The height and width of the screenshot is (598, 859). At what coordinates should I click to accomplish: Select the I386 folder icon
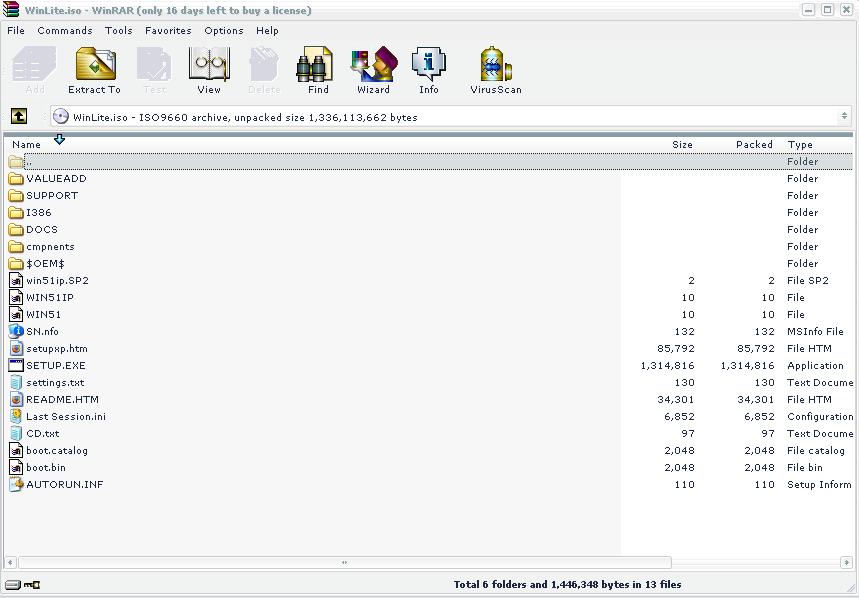16,212
